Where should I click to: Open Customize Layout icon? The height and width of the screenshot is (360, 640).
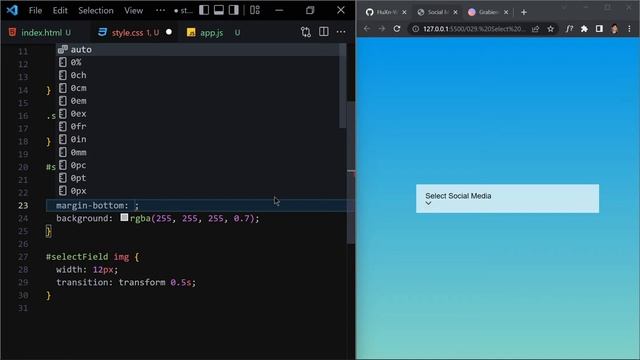click(x=255, y=10)
